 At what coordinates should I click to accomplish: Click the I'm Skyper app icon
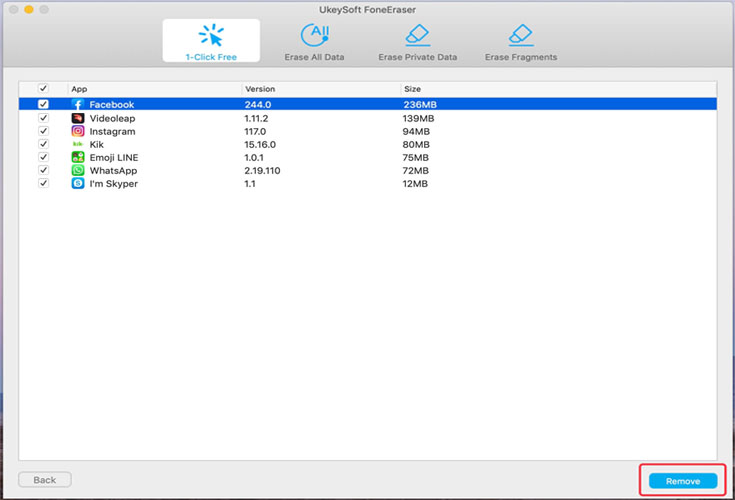pos(78,184)
